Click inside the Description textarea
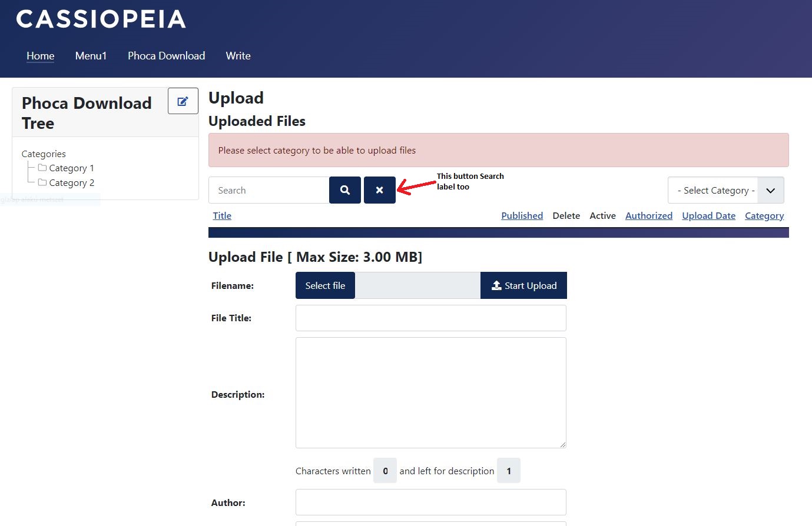812x526 pixels. [431, 392]
